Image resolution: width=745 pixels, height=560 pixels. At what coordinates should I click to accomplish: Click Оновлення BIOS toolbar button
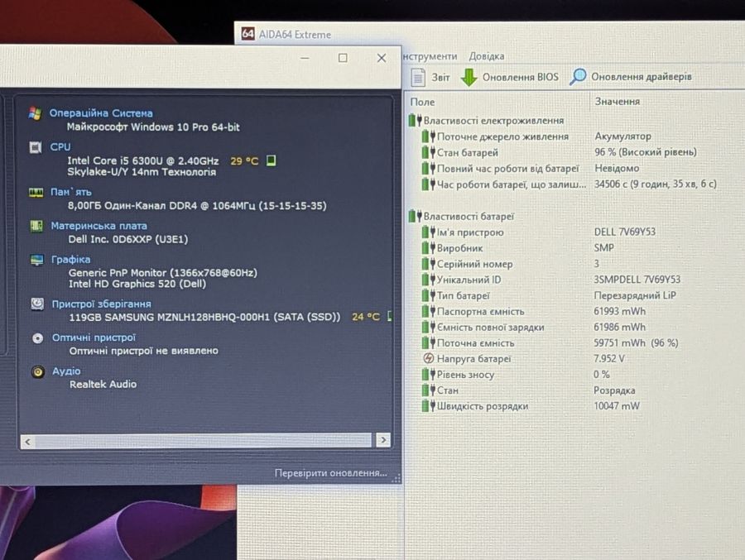(x=510, y=77)
